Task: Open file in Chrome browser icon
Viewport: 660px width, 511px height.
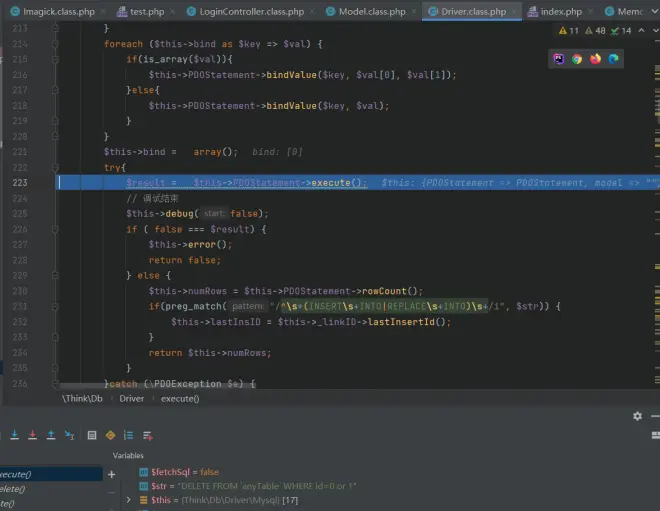Action: click(x=577, y=58)
